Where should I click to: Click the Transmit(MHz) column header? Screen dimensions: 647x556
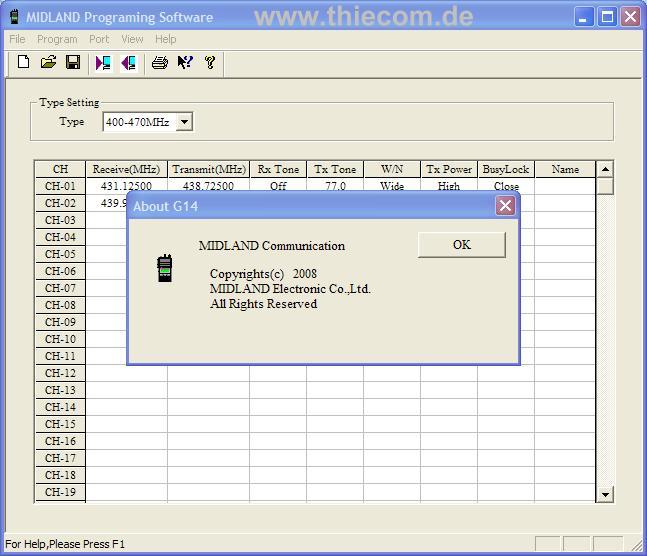click(209, 169)
